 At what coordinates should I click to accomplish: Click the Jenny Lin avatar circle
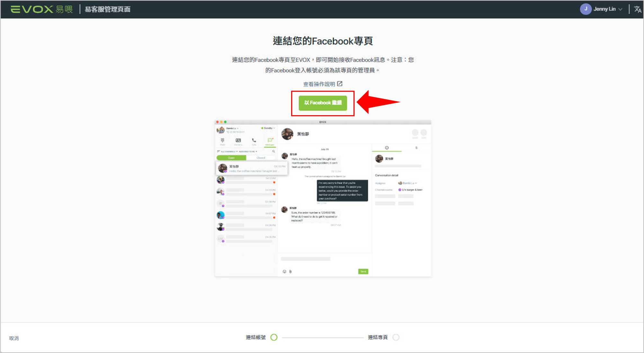pyautogui.click(x=586, y=9)
